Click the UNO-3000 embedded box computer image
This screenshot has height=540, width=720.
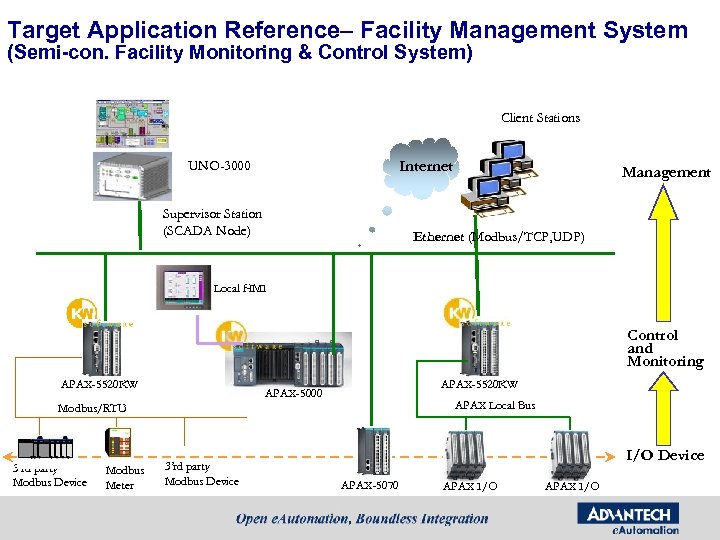click(132, 176)
